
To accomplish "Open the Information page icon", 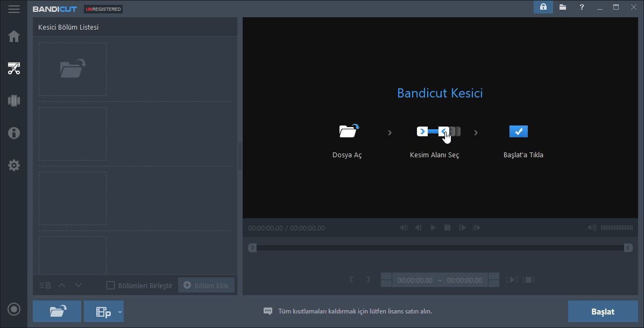I will click(x=13, y=132).
